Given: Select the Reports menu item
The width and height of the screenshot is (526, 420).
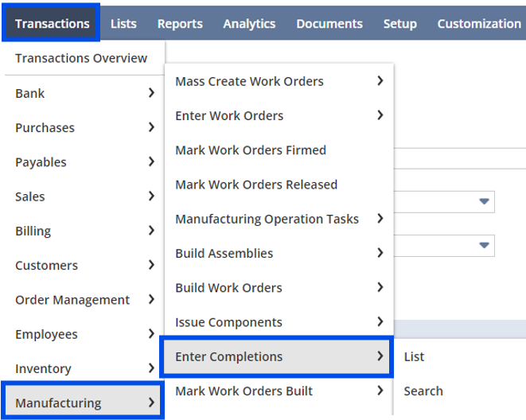Looking at the screenshot, I should pos(180,24).
